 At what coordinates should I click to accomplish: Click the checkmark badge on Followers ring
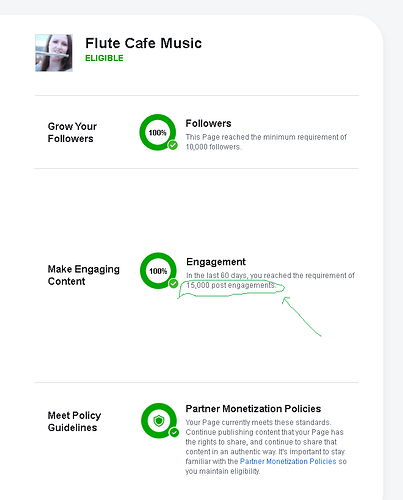[x=173, y=145]
